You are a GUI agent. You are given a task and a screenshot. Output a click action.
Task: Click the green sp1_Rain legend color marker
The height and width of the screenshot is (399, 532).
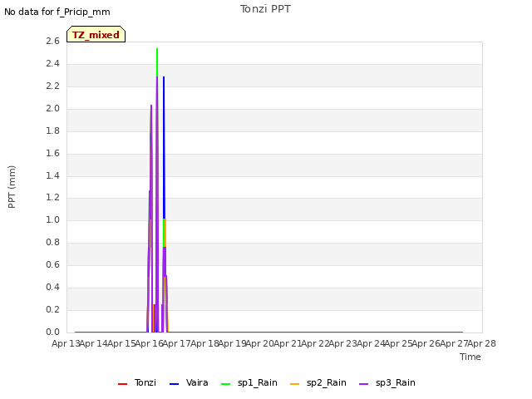pyautogui.click(x=225, y=384)
